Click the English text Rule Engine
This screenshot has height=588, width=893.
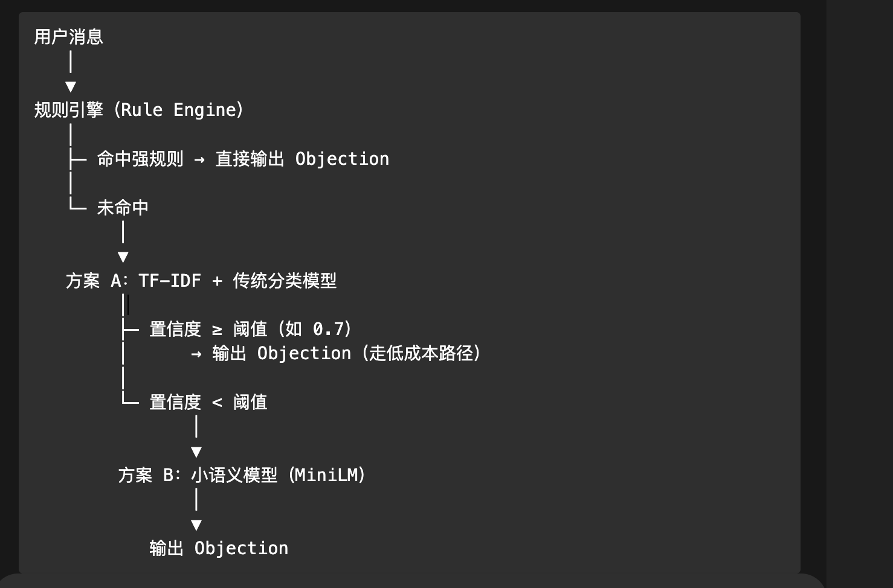pyautogui.click(x=181, y=110)
